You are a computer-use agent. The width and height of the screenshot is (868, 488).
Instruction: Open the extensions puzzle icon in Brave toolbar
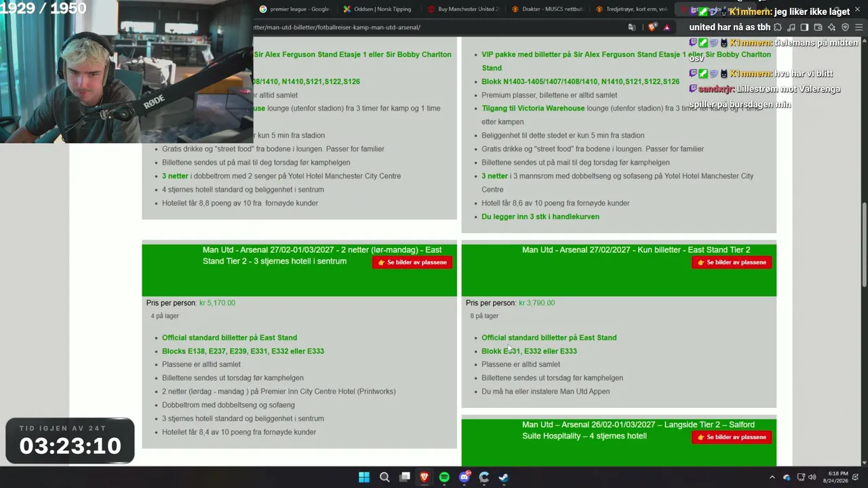point(777,27)
